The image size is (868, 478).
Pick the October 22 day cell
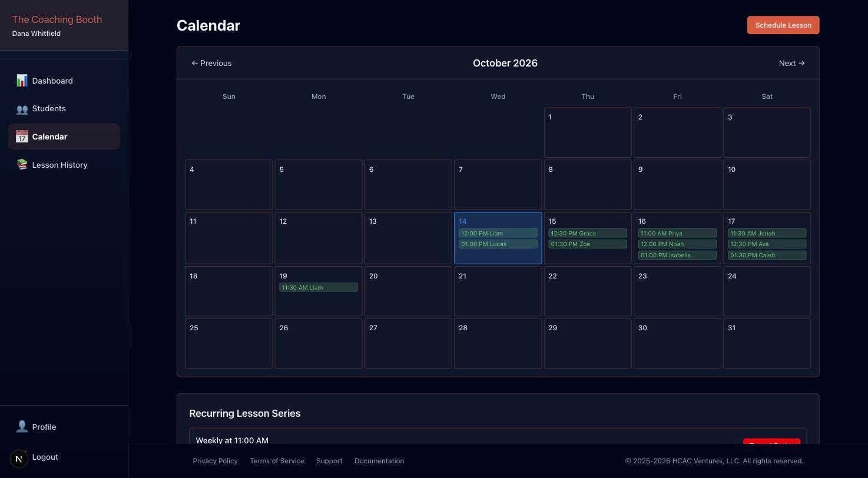588,291
